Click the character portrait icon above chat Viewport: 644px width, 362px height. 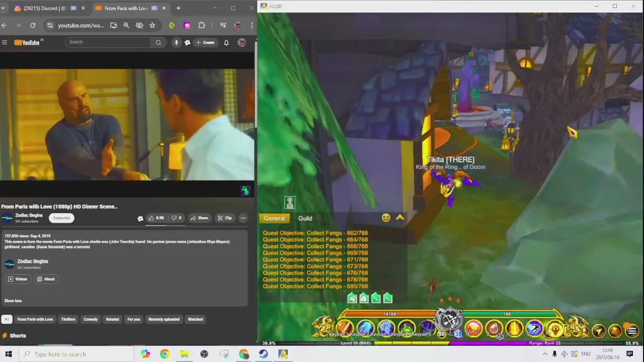[289, 203]
